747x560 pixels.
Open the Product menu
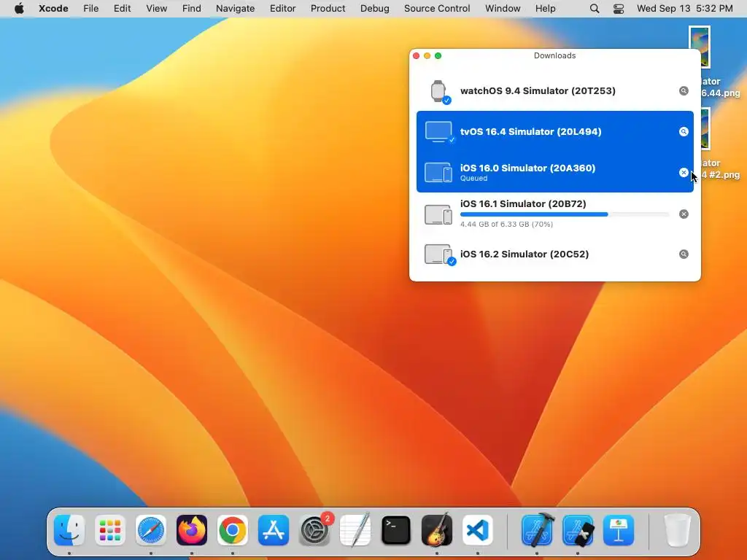(328, 9)
